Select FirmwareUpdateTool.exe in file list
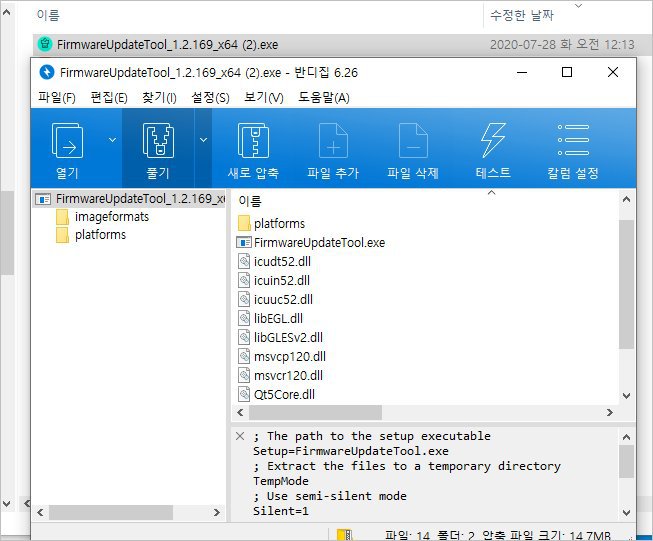This screenshot has height=541, width=653. (318, 242)
